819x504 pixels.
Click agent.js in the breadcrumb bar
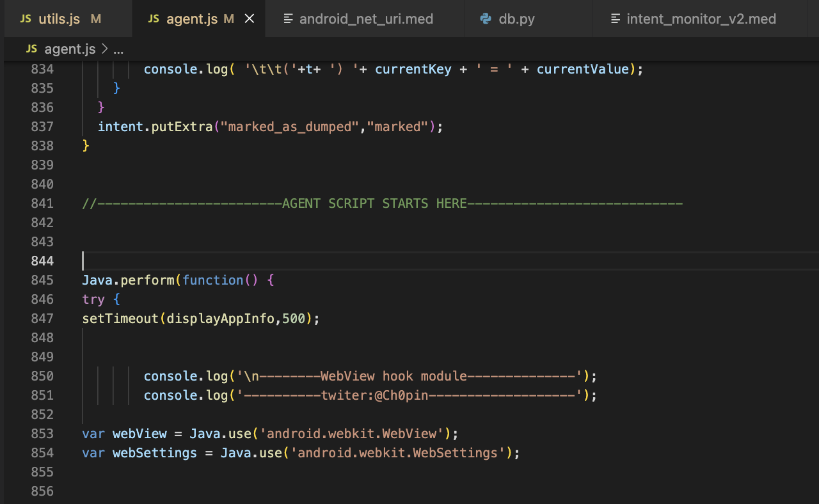[x=70, y=49]
